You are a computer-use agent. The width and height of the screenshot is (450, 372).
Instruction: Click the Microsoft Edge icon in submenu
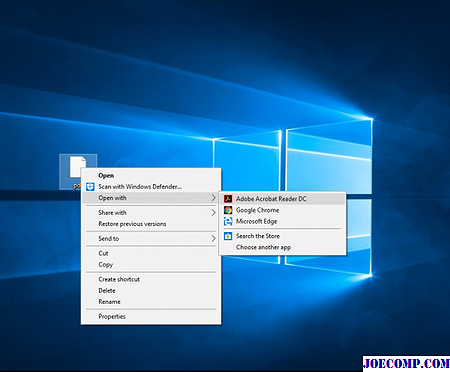point(228,221)
